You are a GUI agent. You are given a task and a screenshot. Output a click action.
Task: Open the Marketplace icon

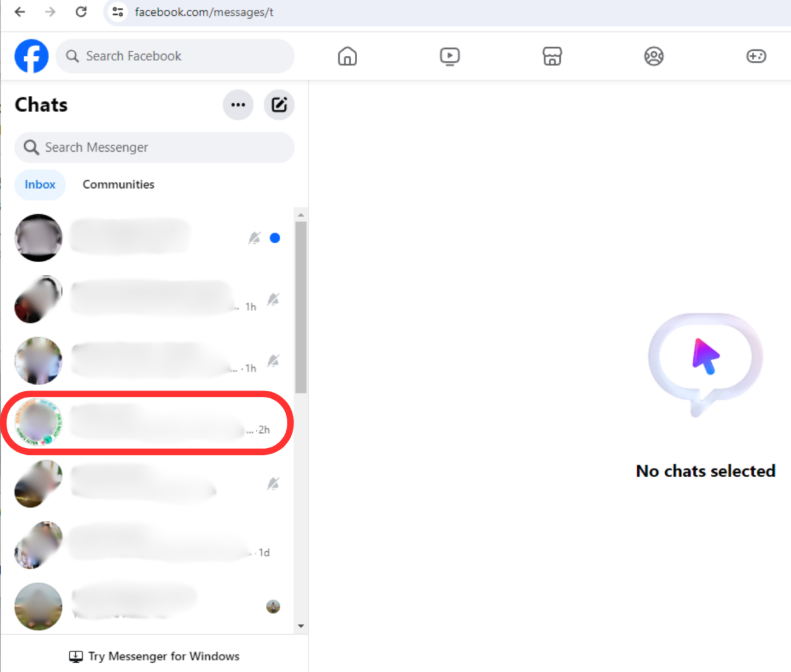[x=552, y=56]
